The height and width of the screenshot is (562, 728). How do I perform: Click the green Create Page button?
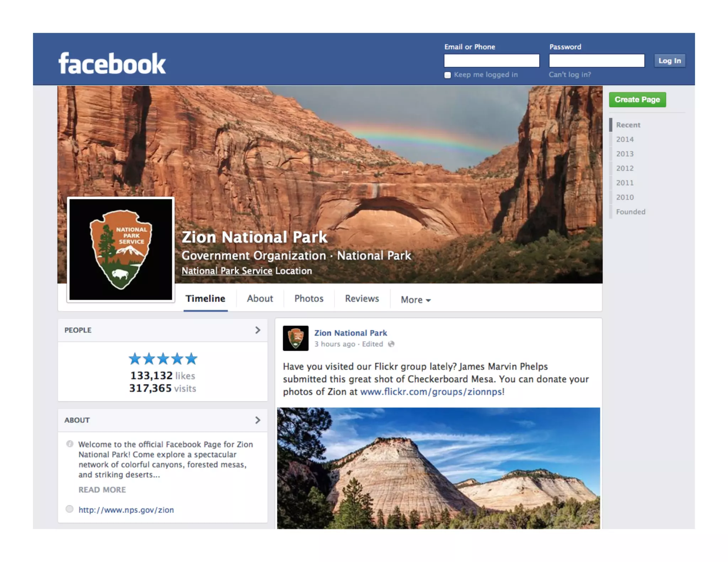point(637,99)
